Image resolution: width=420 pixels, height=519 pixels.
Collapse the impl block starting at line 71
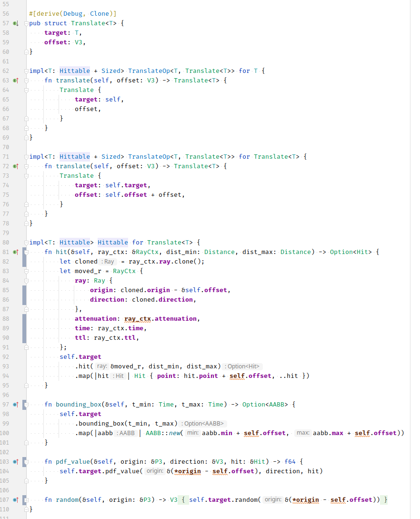pos(26,157)
